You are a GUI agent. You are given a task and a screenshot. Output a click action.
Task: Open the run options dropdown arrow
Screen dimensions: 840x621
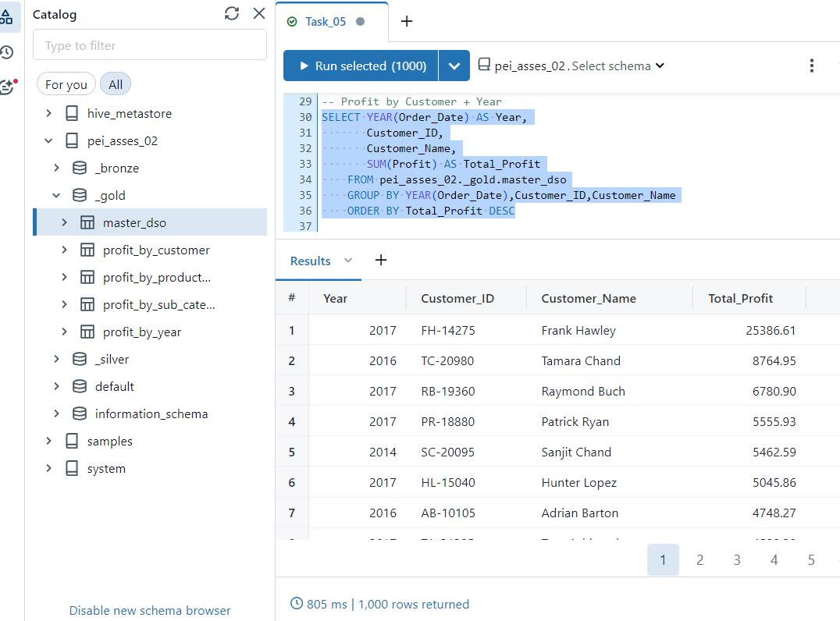(454, 66)
